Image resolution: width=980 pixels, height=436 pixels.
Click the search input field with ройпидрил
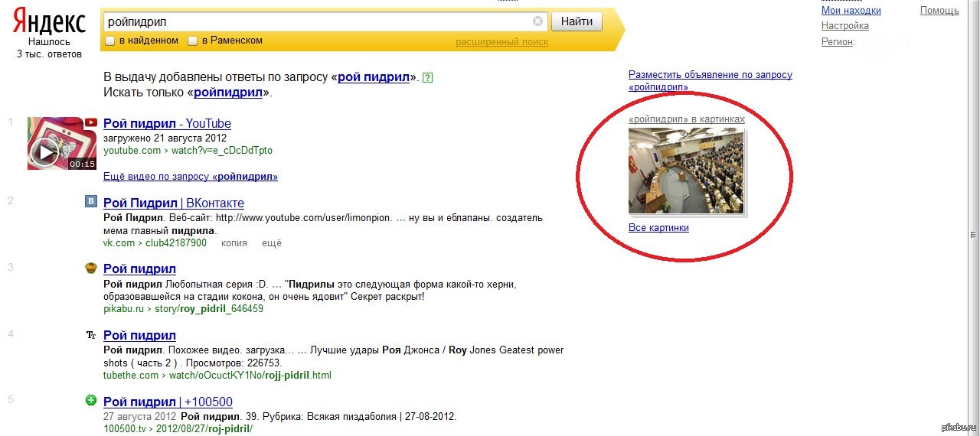[x=318, y=21]
